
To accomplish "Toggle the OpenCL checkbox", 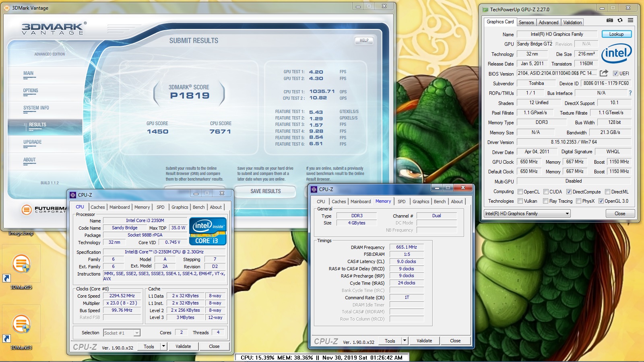I will (520, 192).
